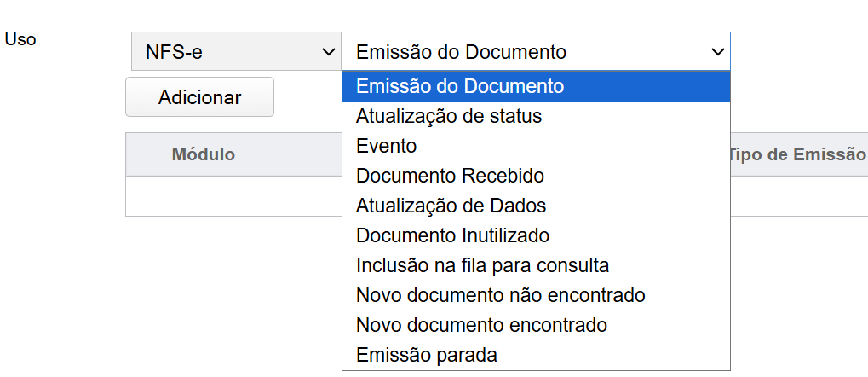Pick Documento Recebido option
868x377 pixels.
click(x=450, y=176)
